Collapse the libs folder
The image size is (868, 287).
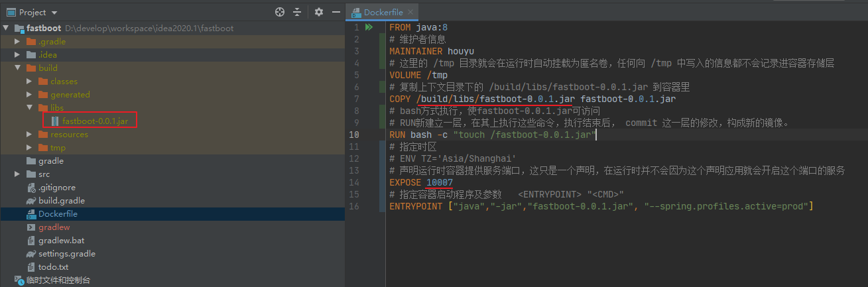coord(29,108)
